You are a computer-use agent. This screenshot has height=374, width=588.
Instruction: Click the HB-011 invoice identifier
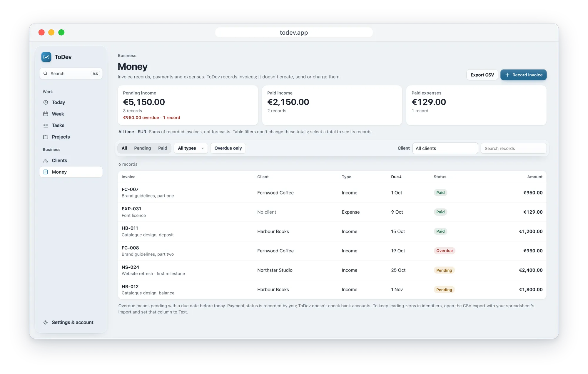pos(130,228)
